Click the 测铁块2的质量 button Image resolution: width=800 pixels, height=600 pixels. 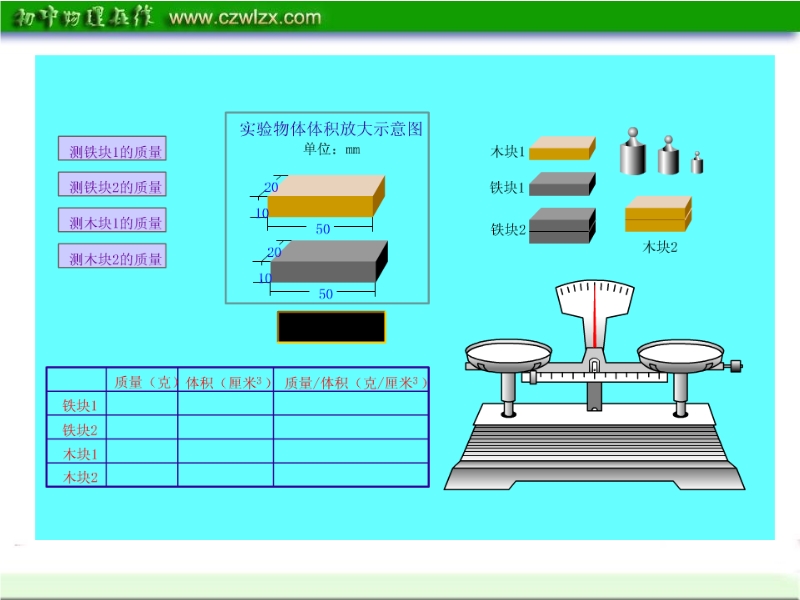(112, 184)
